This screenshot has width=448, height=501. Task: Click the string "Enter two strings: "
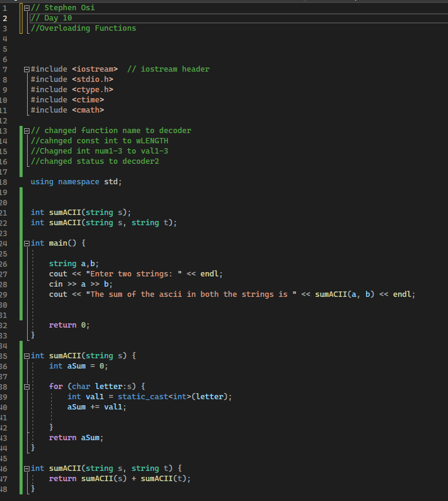[x=134, y=274]
